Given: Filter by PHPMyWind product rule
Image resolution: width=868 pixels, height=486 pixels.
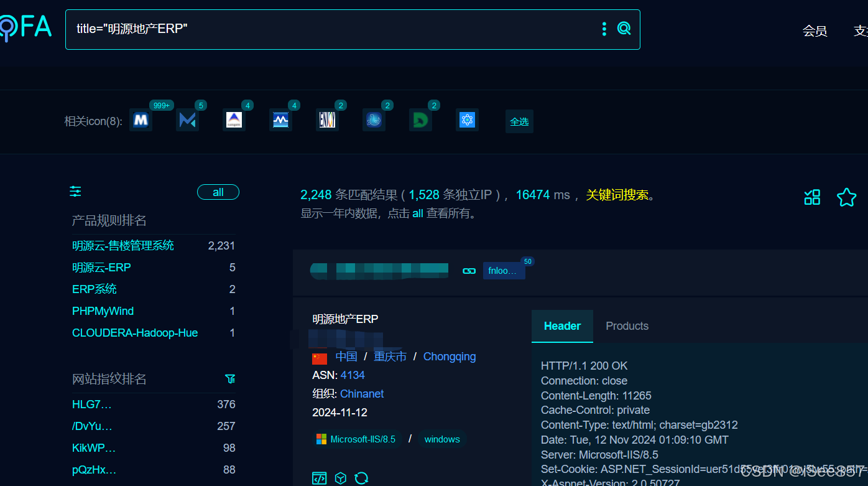Looking at the screenshot, I should pos(103,311).
